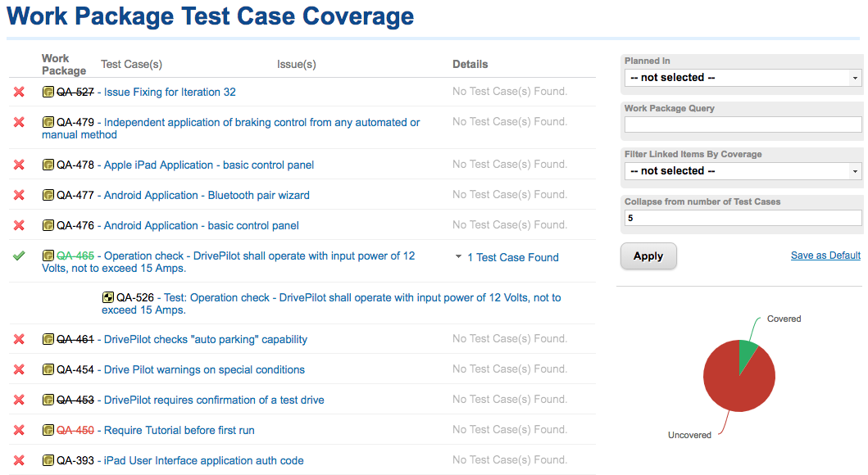Image resolution: width=868 pixels, height=475 pixels.
Task: Open Filter Linked Items By Coverage dropdown
Action: [x=742, y=171]
